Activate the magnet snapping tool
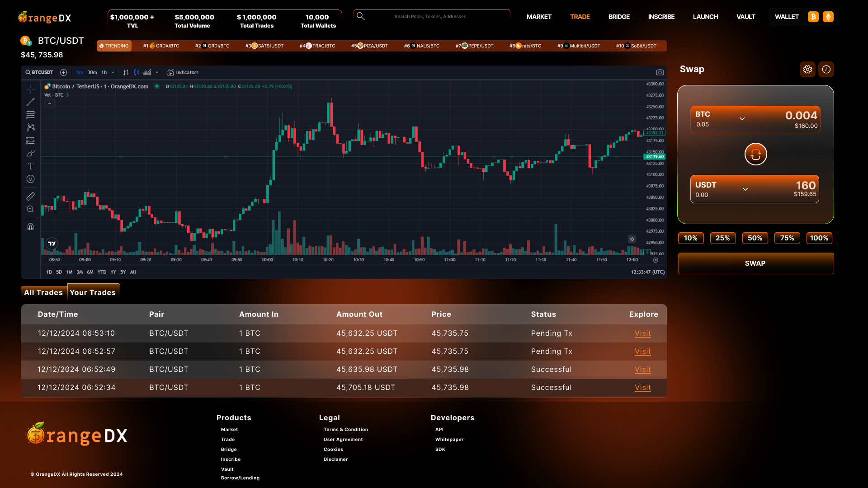The width and height of the screenshot is (868, 488). pyautogui.click(x=30, y=227)
